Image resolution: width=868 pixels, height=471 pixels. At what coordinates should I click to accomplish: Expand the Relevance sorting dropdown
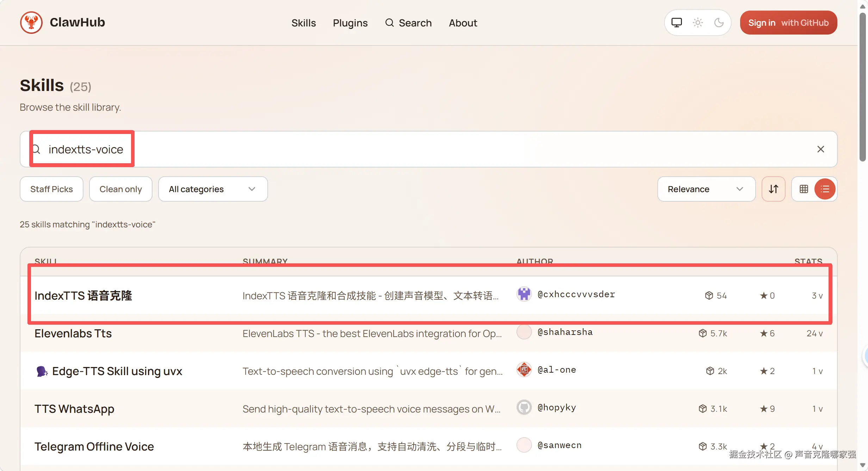[x=706, y=189]
